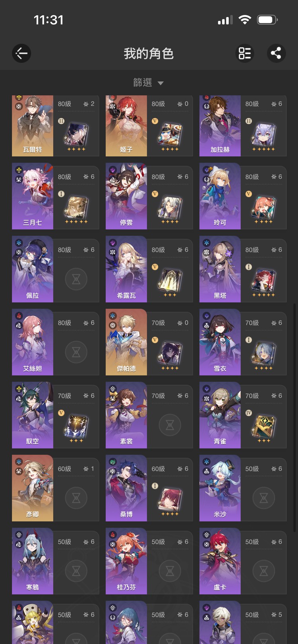
Task: Tap the empty light cone slot for 佩拉
Action: 76,279
